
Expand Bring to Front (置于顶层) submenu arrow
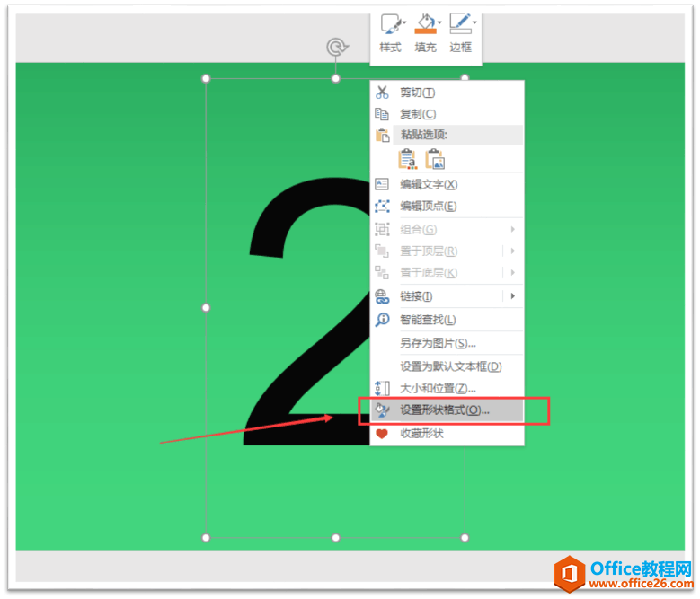click(513, 251)
